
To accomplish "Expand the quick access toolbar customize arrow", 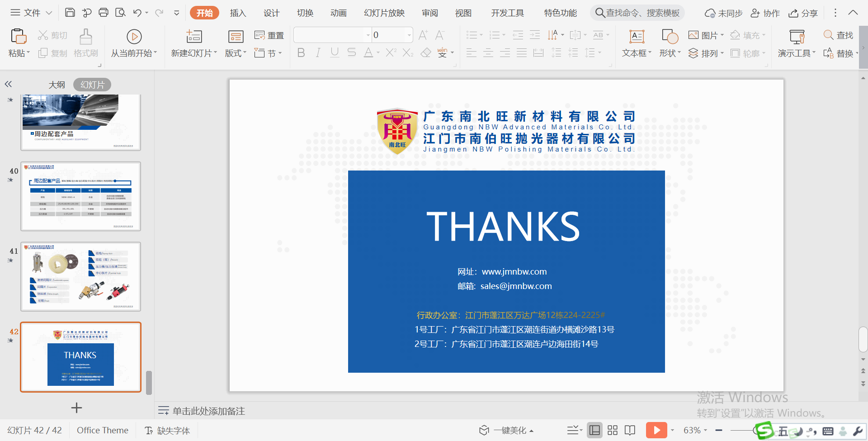I will point(176,13).
